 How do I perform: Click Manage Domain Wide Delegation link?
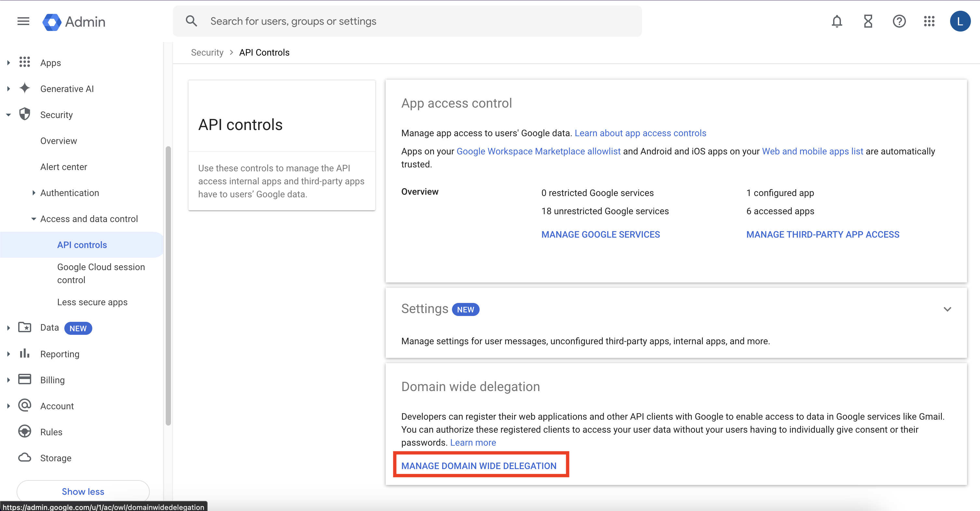[479, 465]
